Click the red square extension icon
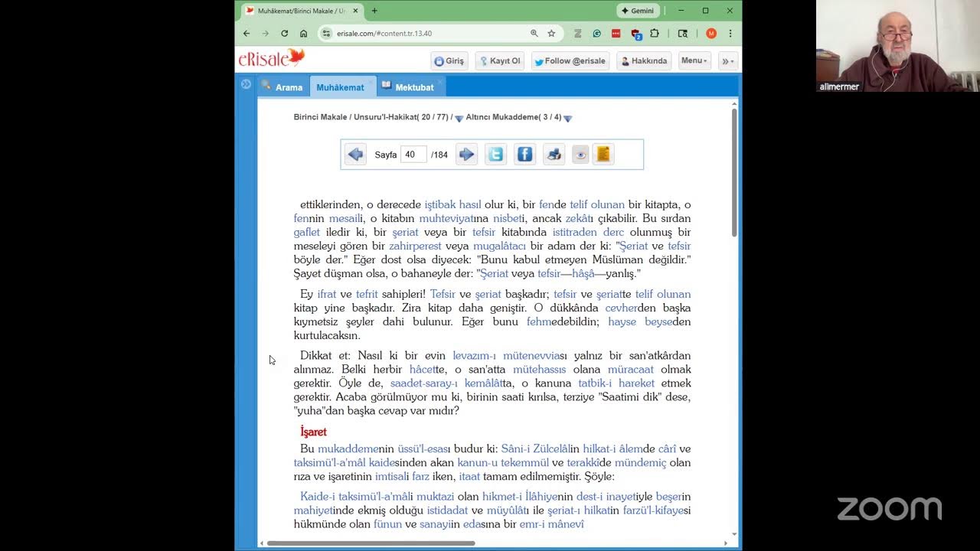 tap(616, 34)
